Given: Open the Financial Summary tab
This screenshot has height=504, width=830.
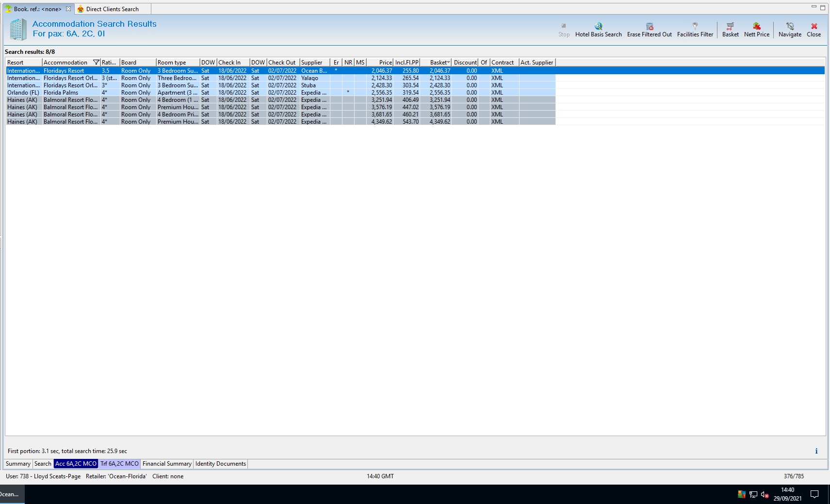Looking at the screenshot, I should tap(167, 464).
